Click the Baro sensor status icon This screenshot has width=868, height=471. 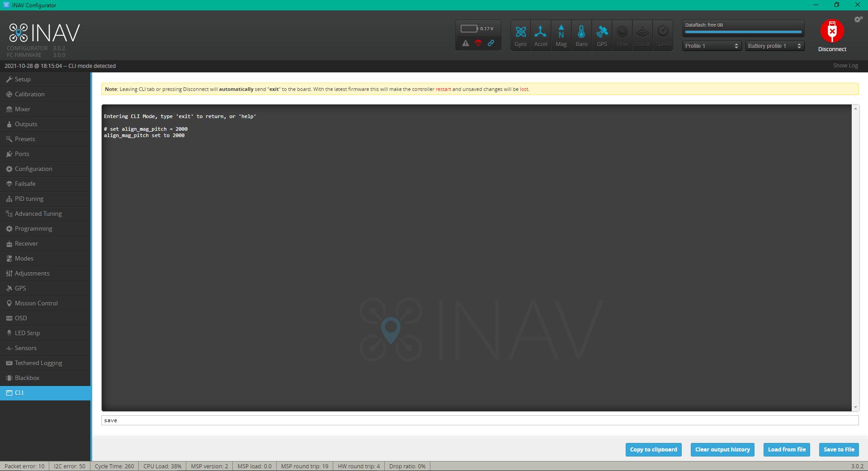pyautogui.click(x=581, y=35)
